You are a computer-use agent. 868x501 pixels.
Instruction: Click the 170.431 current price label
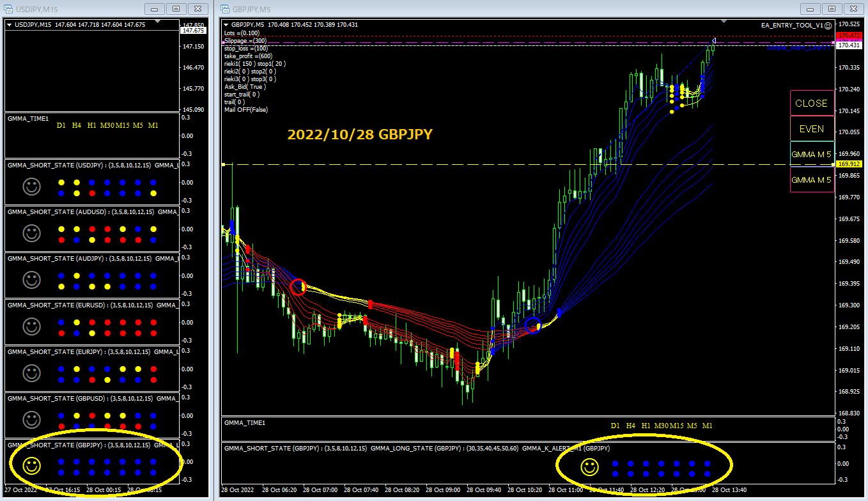(x=849, y=45)
